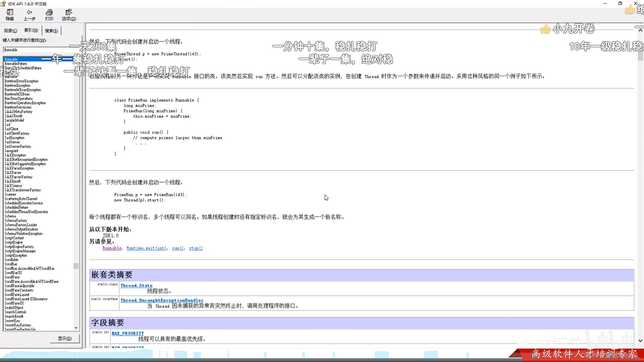Follow the Thread.UncaughtExceptionHandler link
The height and width of the screenshot is (362, 644).
(162, 300)
